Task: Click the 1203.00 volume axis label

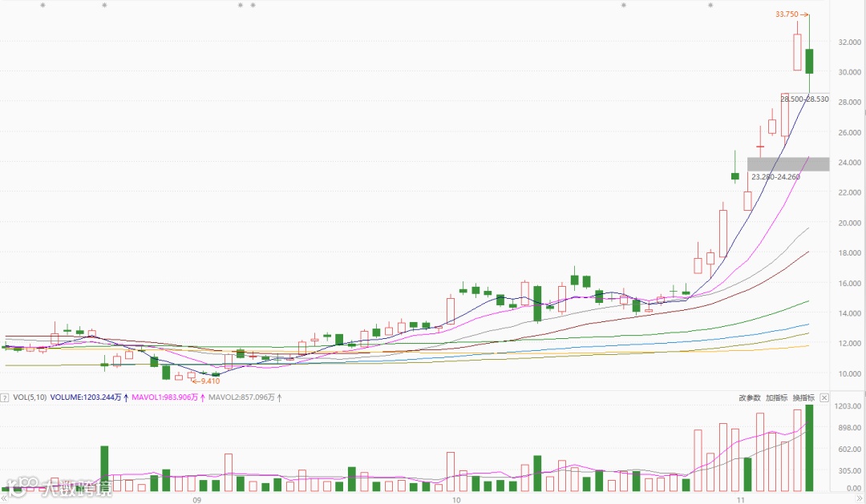Action: pos(848,406)
